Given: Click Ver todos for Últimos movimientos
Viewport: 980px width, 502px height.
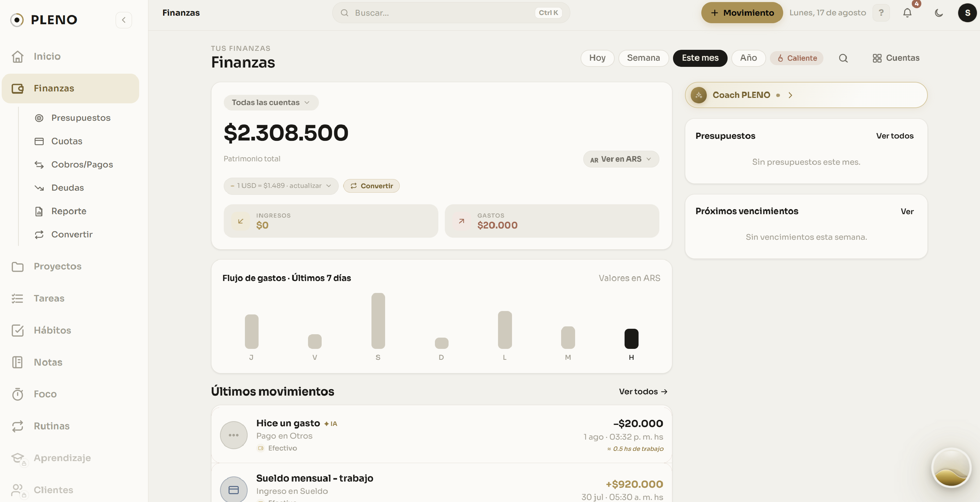Looking at the screenshot, I should (643, 392).
